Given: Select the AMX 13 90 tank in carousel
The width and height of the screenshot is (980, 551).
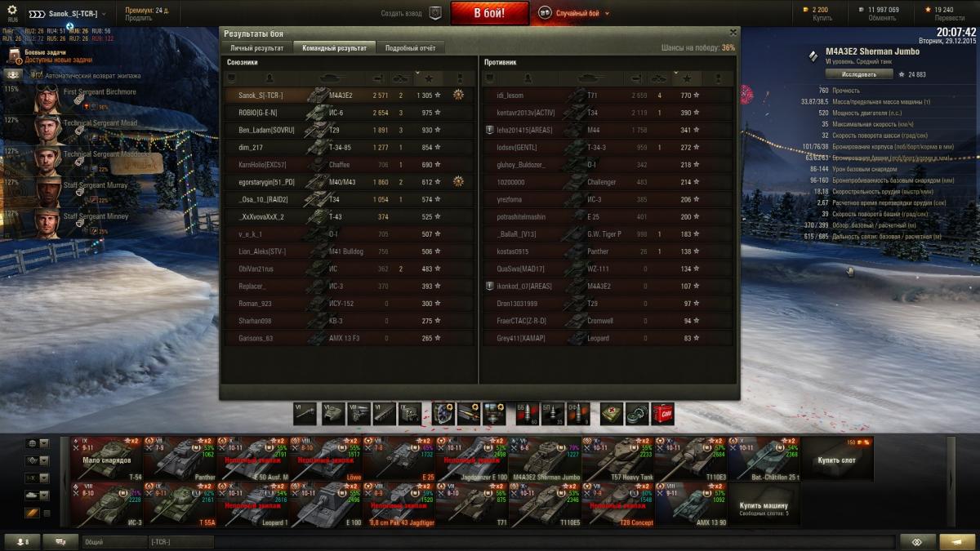Looking at the screenshot, I should pos(691,505).
